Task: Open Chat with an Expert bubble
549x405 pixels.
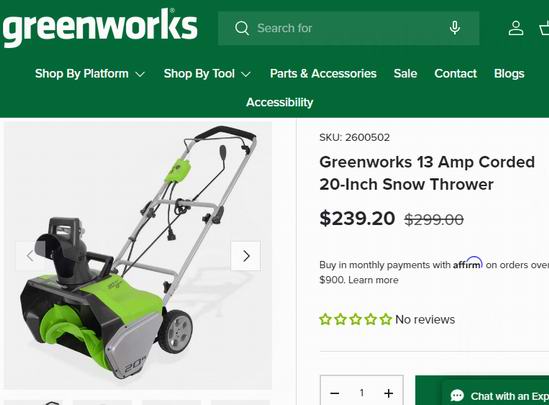Action: (495, 396)
